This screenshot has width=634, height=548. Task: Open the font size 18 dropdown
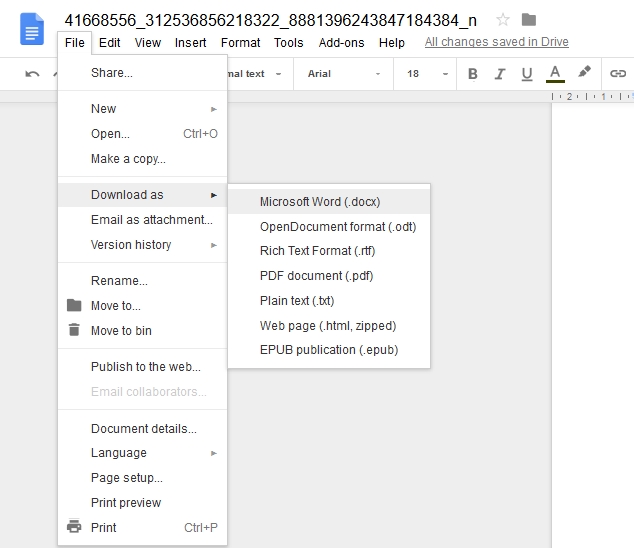point(422,74)
